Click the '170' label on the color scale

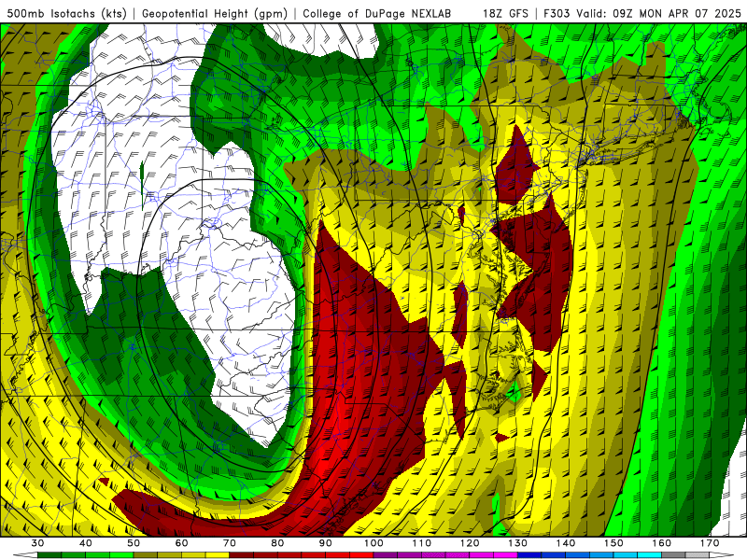click(710, 543)
